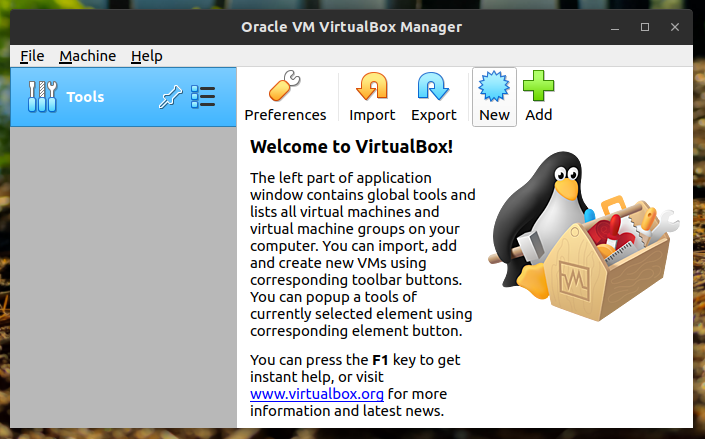Maximize the VirtualBox Manager window
Screen dimensions: 705x439
point(645,27)
